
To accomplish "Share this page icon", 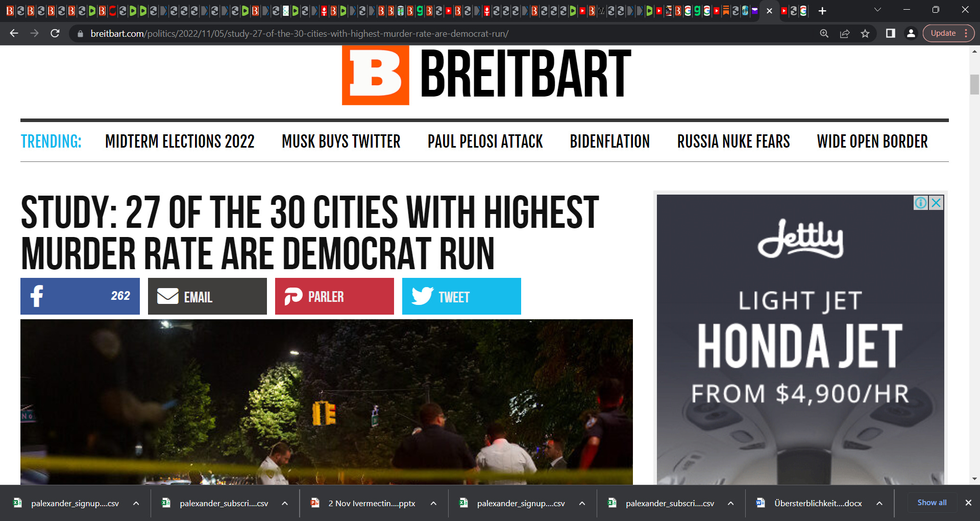I will click(845, 34).
